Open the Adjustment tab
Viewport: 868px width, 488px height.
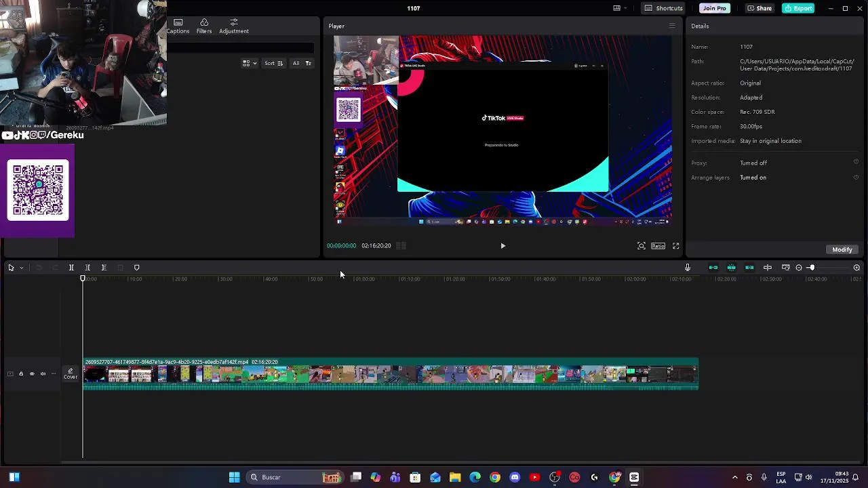234,26
